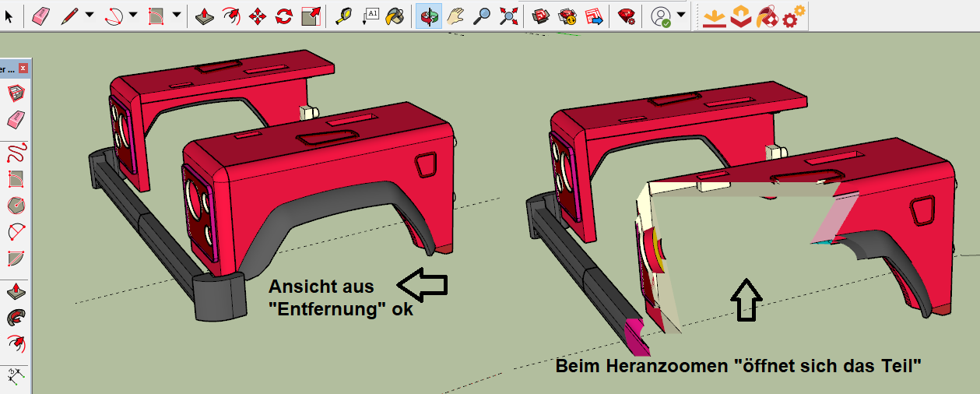Expand the Pencil line tool dropdown
980x394 pixels.
[x=90, y=16]
